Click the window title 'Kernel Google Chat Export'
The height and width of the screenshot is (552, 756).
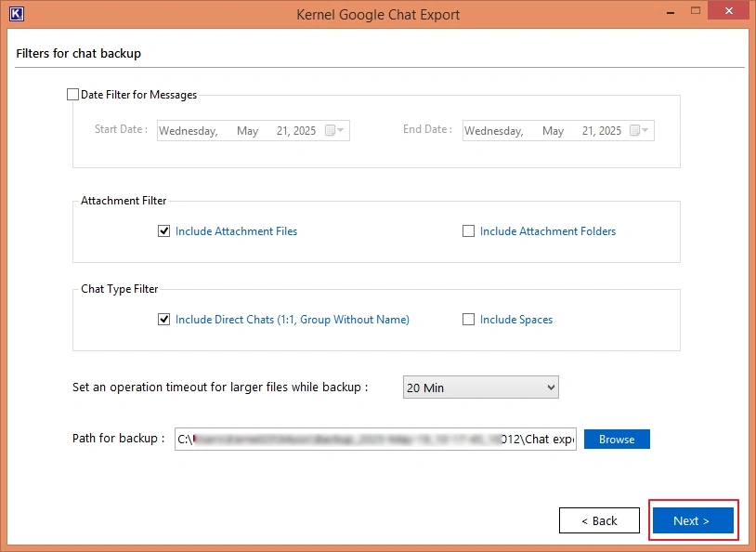click(378, 15)
